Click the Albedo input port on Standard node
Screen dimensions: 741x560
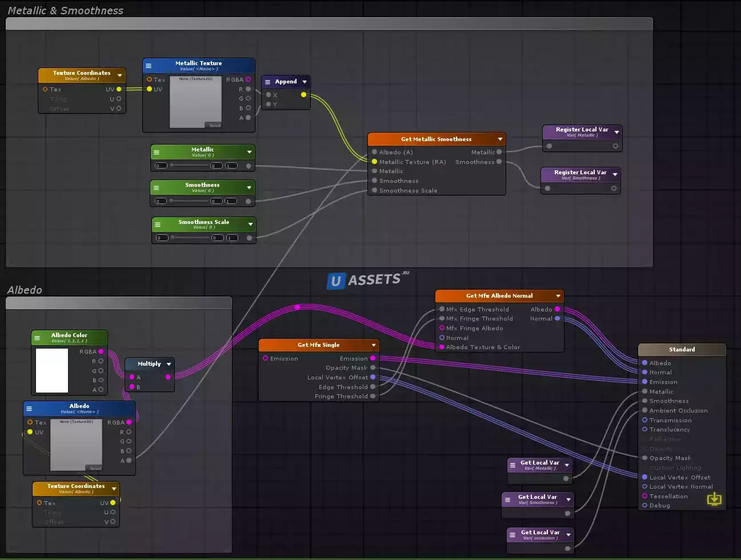coord(644,363)
